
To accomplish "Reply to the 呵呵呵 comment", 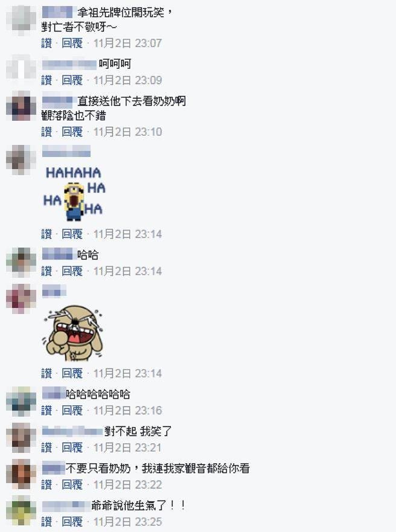I will (72, 80).
